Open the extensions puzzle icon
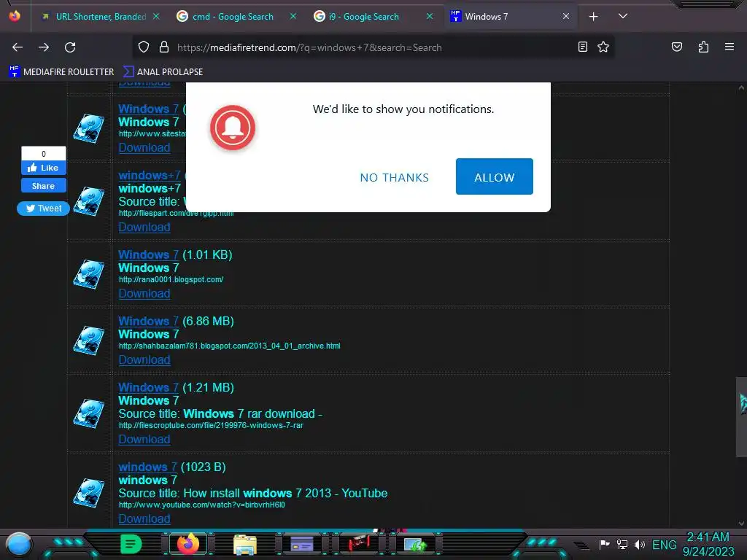Screen dimensions: 747x560 tap(703, 47)
